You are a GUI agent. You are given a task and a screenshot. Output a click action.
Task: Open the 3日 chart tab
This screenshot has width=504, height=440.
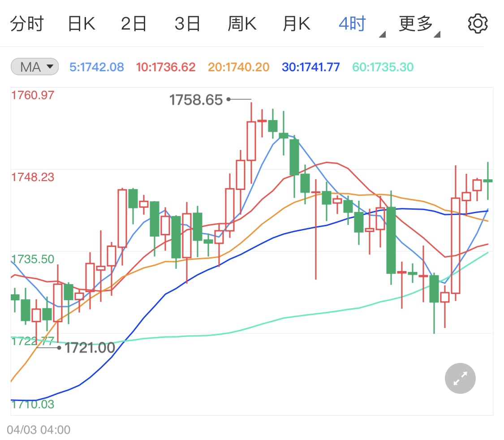pyautogui.click(x=187, y=23)
